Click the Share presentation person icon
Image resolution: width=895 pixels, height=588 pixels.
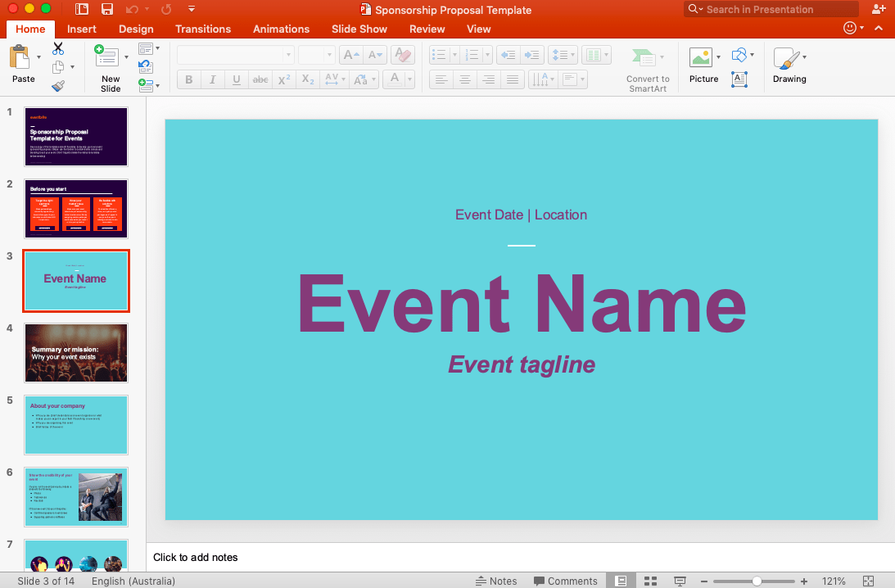(x=879, y=9)
